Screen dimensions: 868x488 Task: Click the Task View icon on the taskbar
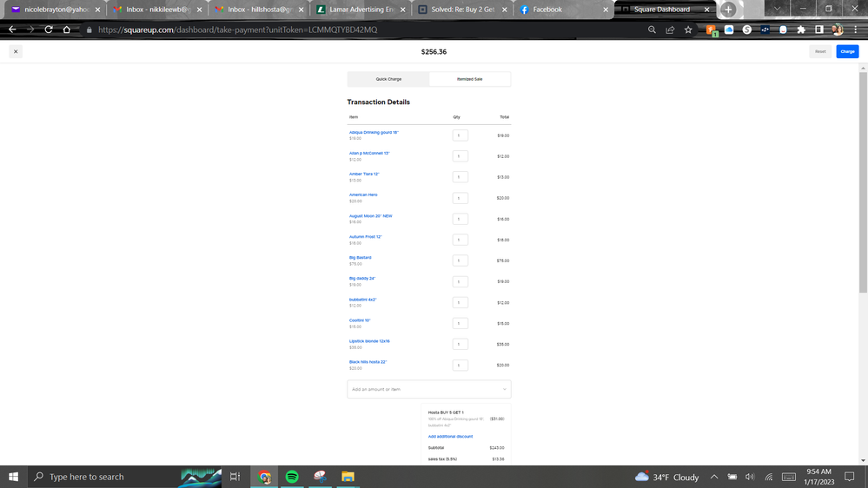point(235,477)
